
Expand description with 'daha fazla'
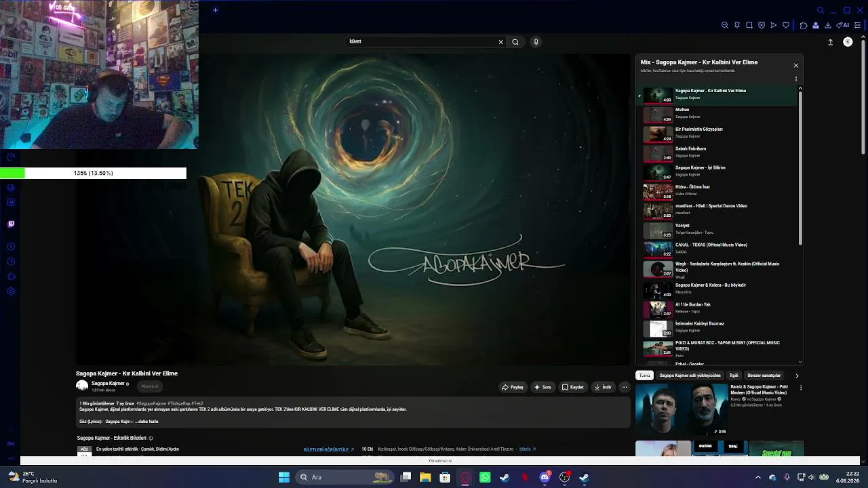148,422
